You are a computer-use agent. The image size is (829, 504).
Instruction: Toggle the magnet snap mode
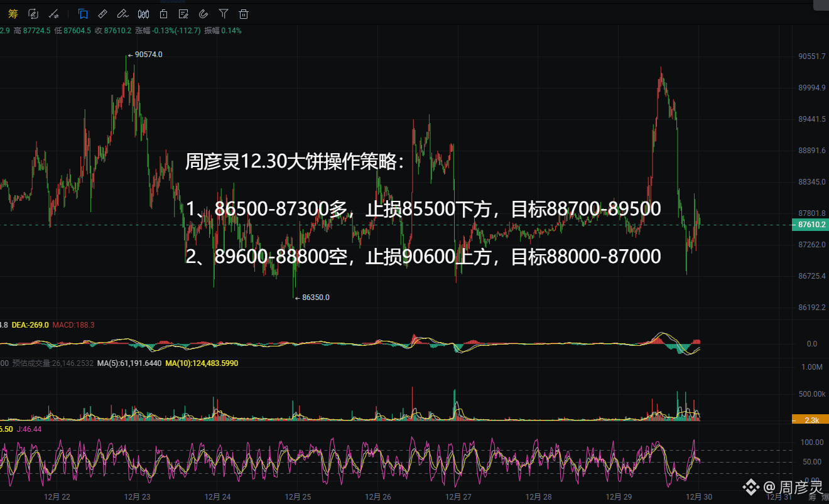tap(203, 14)
